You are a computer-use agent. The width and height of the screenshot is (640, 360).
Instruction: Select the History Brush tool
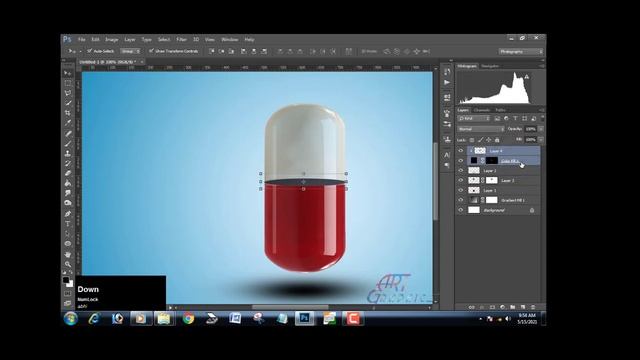click(x=68, y=163)
